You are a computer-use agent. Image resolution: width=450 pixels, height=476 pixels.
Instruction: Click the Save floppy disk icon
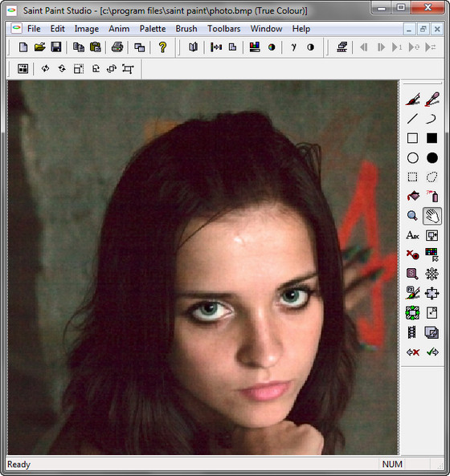click(x=56, y=47)
